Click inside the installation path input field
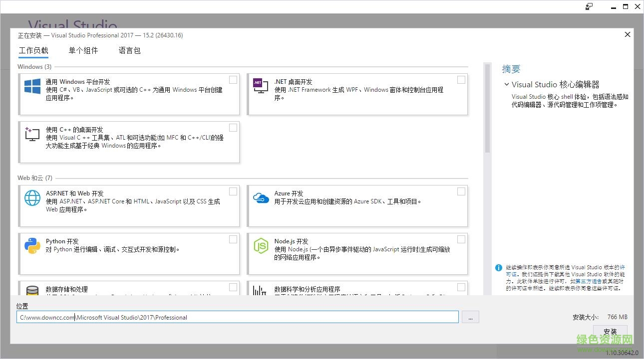The height and width of the screenshot is (359, 644). (x=237, y=317)
